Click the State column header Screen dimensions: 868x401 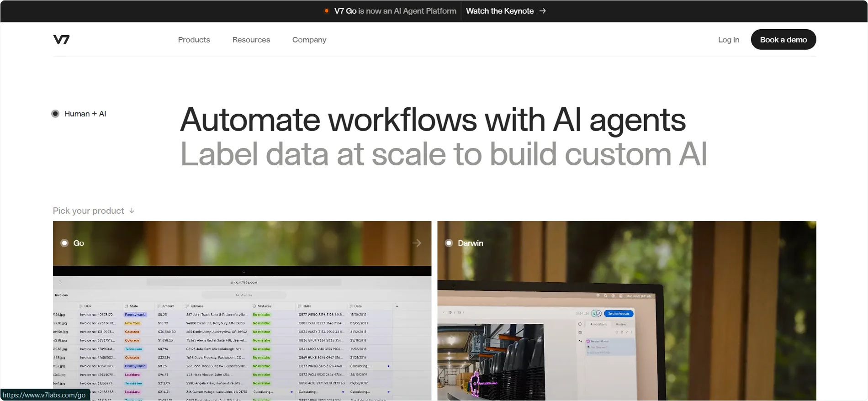point(132,306)
